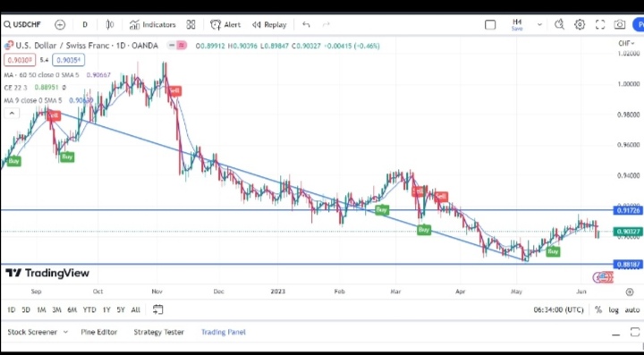644x355 pixels.
Task: Open the Indicators dialog
Action: click(x=152, y=25)
